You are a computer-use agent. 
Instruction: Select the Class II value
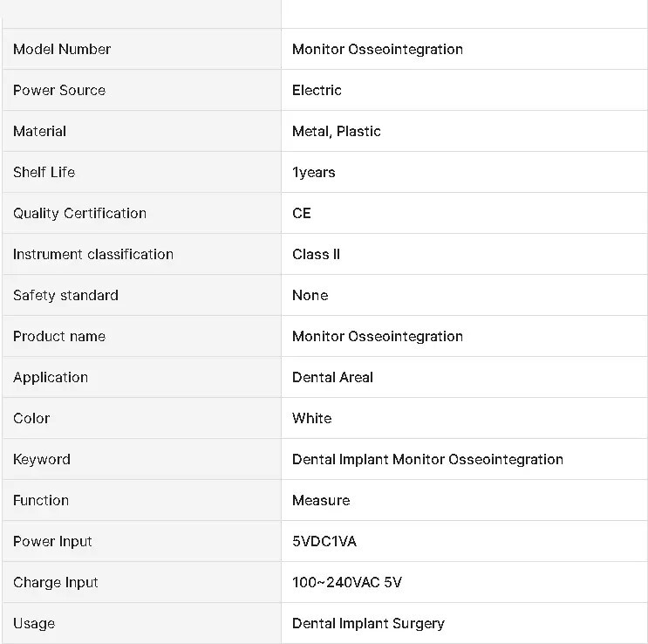[x=316, y=254]
